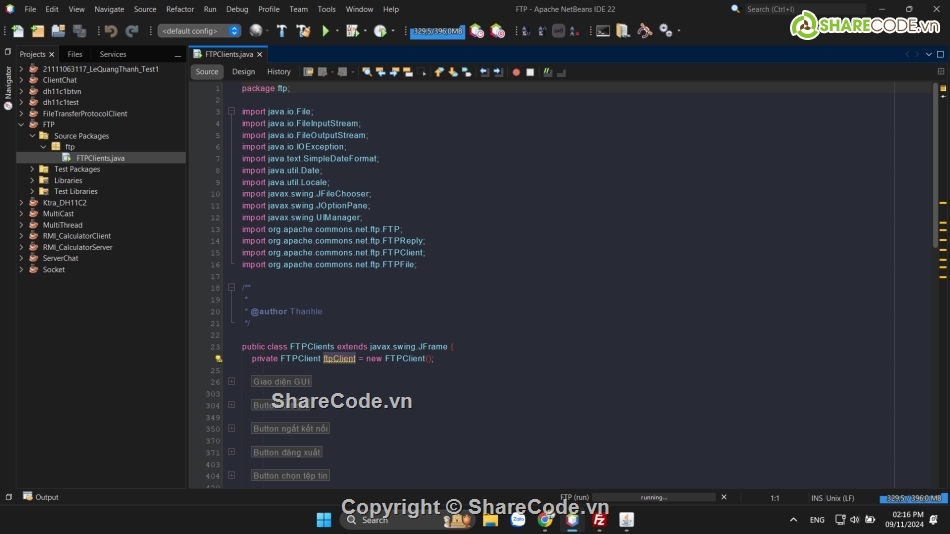Click the editor Stop Macro Recording square
This screenshot has height=534, width=950.
[530, 72]
